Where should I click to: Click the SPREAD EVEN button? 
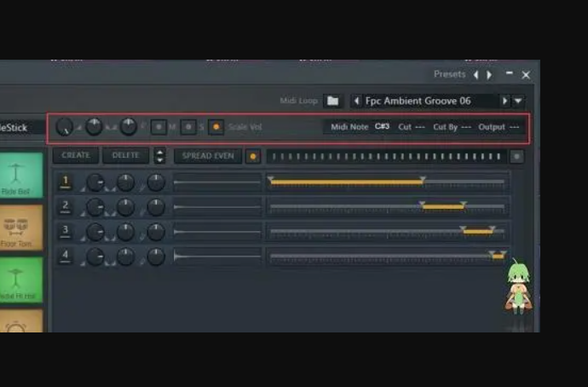pos(208,156)
